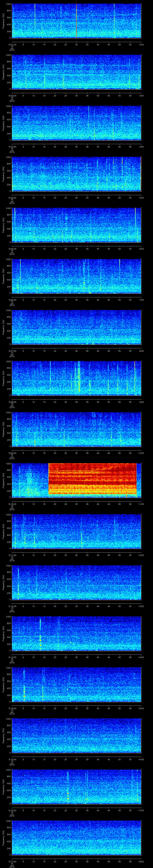Click the '5:09:00' start time label

pos(12,453)
